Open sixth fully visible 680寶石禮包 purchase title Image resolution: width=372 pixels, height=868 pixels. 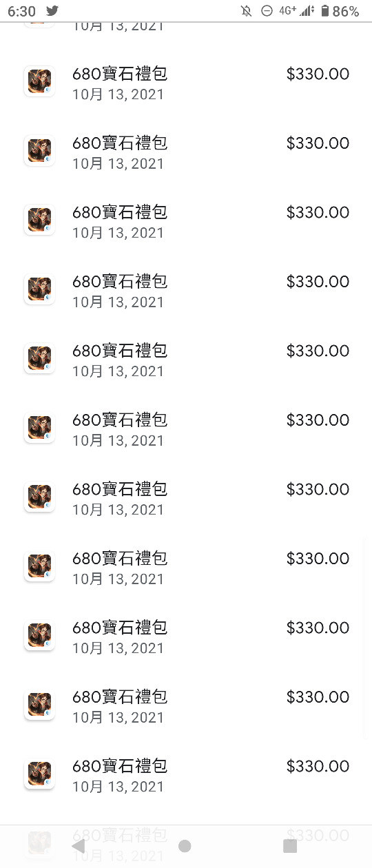(120, 420)
